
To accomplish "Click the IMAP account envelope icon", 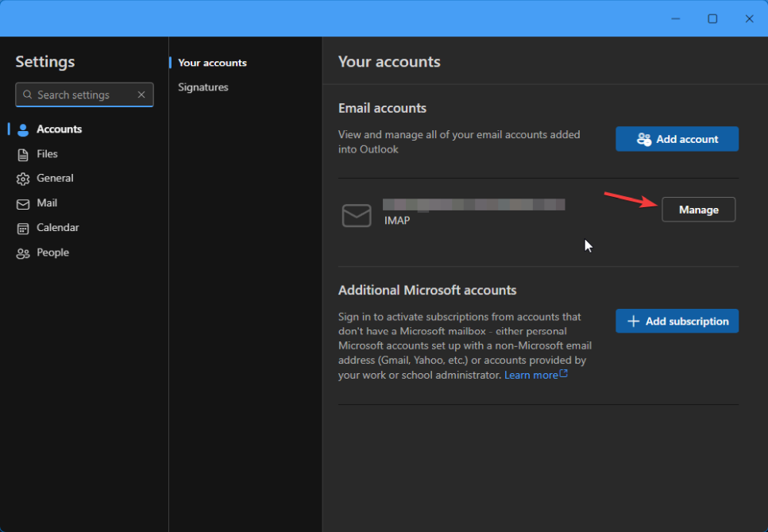I will [357, 215].
